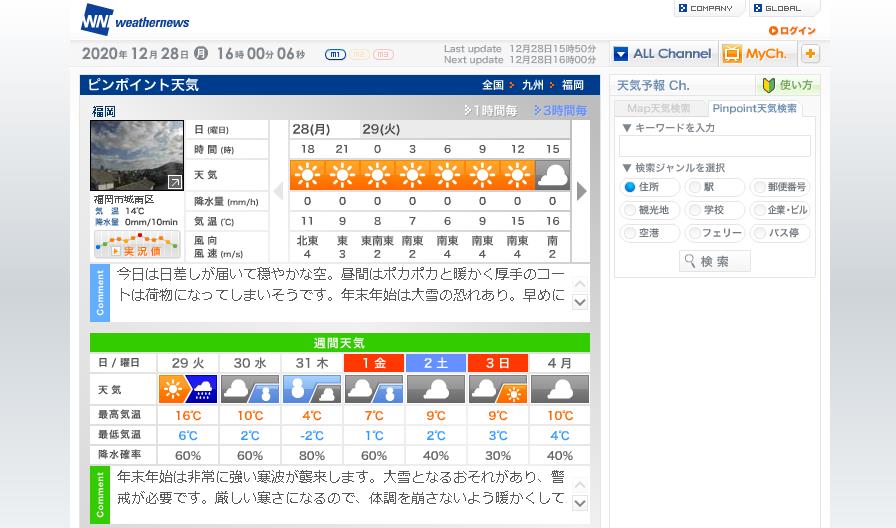896x528 pixels.
Task: Click the sunny icon for 18時
Action: (307, 175)
